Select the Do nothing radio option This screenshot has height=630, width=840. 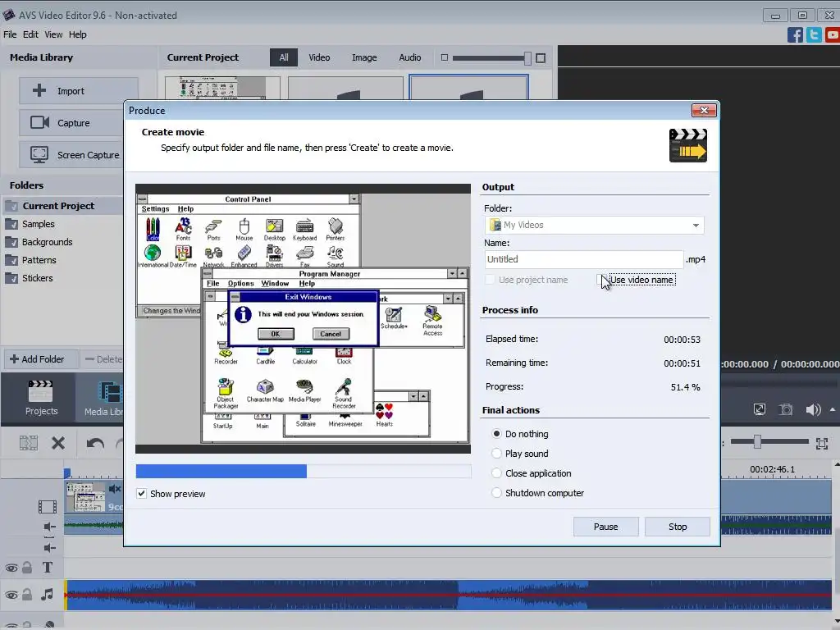click(x=496, y=433)
